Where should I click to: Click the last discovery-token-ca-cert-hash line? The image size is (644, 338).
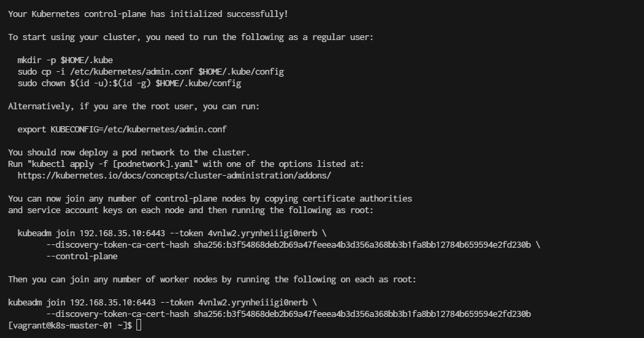pyautogui.click(x=288, y=314)
